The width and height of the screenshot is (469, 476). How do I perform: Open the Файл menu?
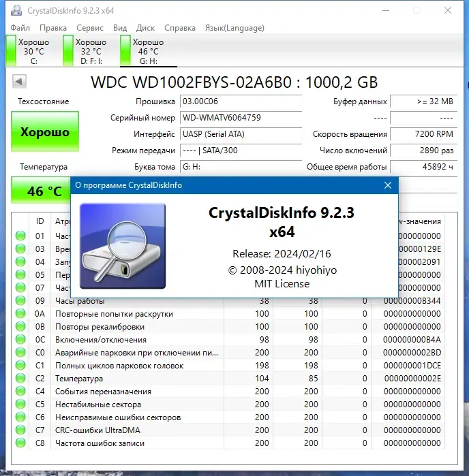tap(20, 28)
